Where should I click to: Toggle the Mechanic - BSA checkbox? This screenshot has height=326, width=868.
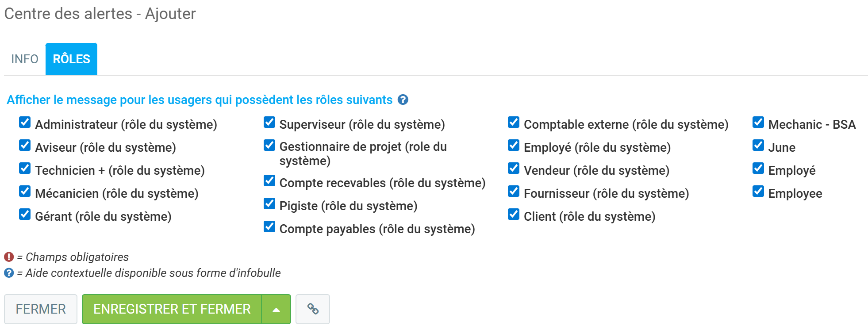[758, 123]
